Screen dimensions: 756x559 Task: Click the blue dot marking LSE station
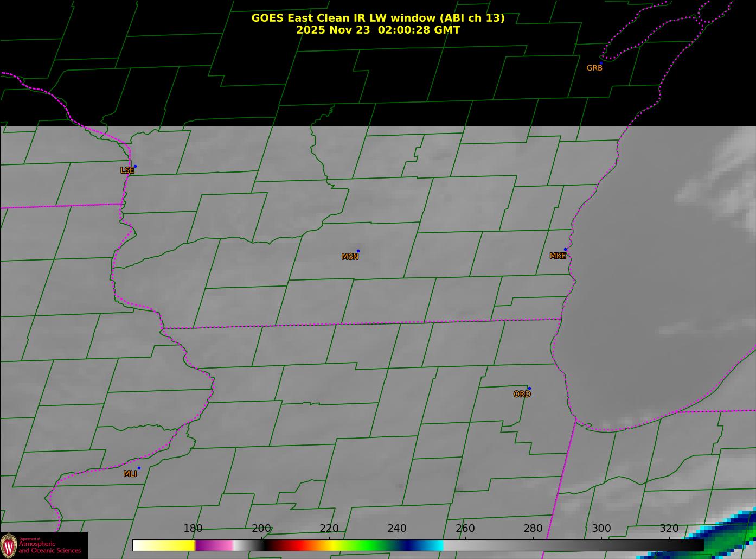[x=135, y=166]
